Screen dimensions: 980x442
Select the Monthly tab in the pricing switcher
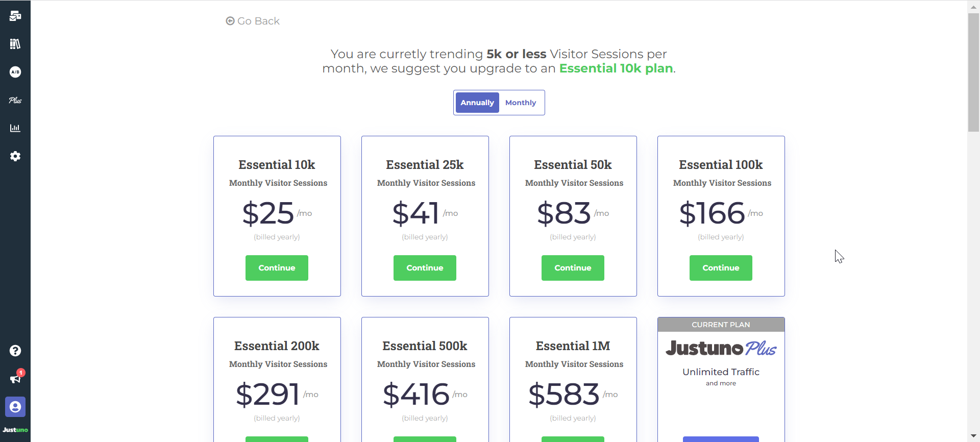click(x=520, y=102)
